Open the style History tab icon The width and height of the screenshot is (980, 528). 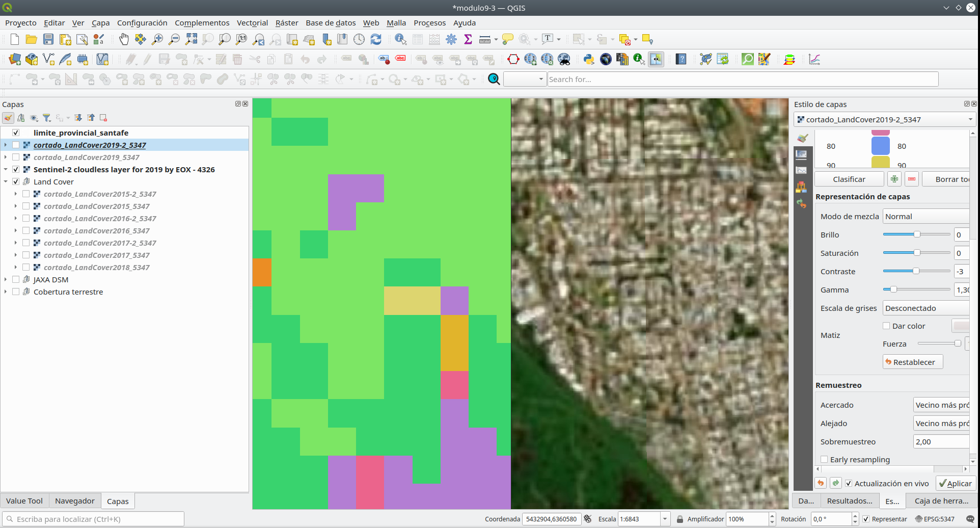coord(801,203)
